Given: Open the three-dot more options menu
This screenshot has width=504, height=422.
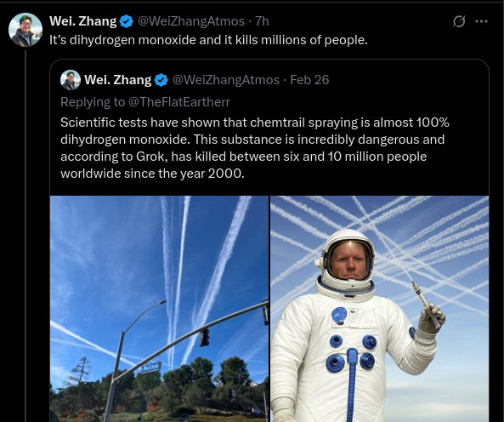Looking at the screenshot, I should point(481,21).
